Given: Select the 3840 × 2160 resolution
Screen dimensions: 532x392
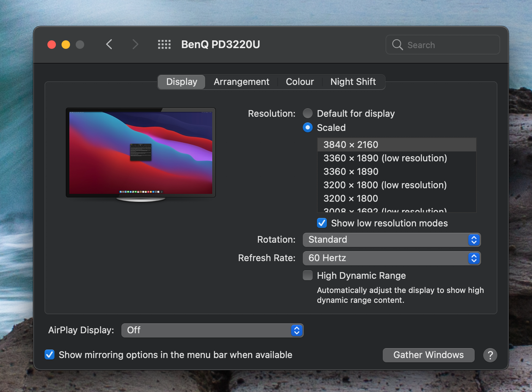Looking at the screenshot, I should [x=397, y=145].
